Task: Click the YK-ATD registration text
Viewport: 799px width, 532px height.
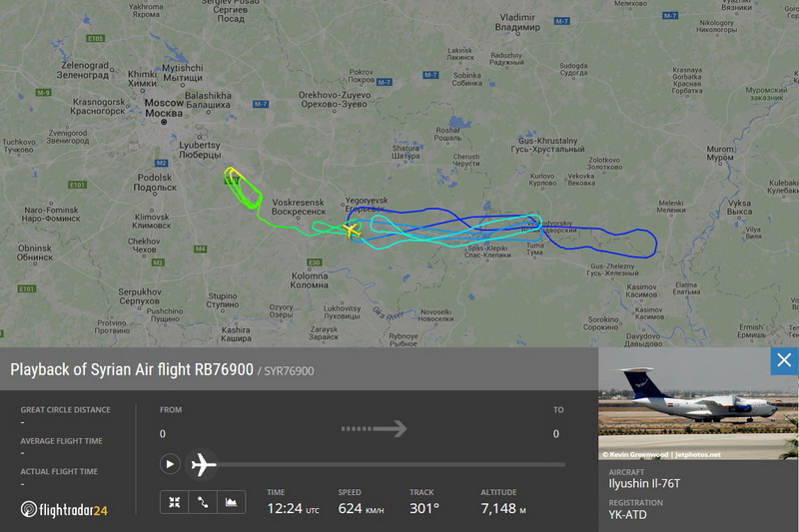Action: (x=627, y=515)
